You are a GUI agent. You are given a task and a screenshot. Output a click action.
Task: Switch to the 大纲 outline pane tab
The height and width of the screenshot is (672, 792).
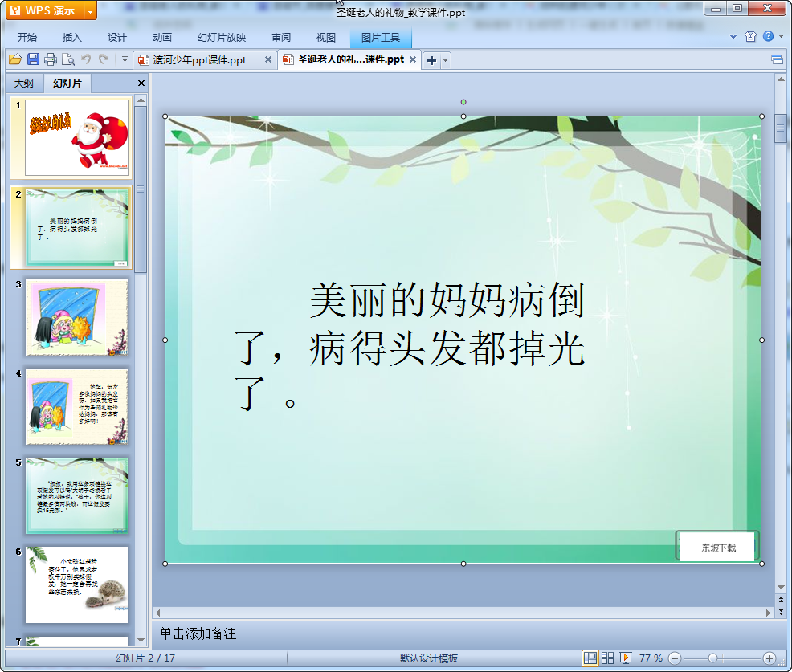tap(24, 83)
